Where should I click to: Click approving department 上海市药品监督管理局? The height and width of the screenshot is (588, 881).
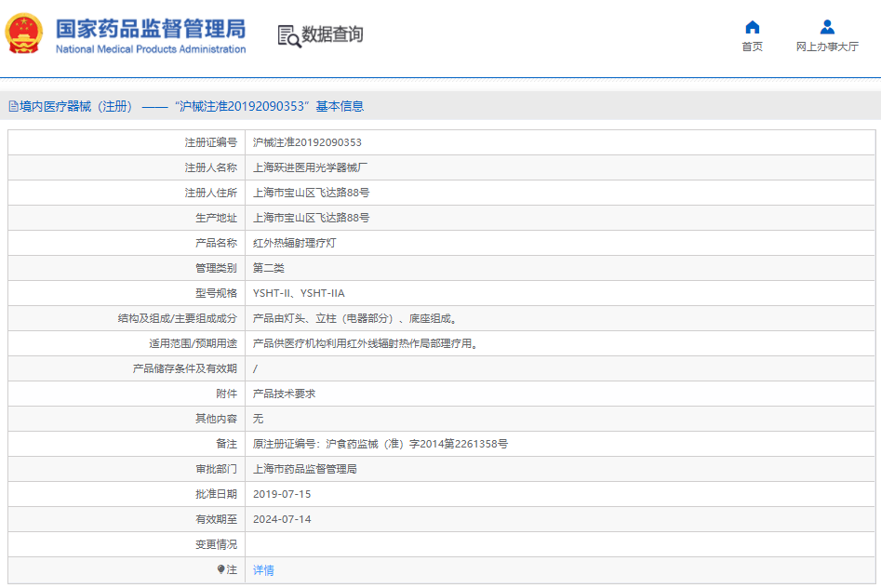click(x=305, y=469)
